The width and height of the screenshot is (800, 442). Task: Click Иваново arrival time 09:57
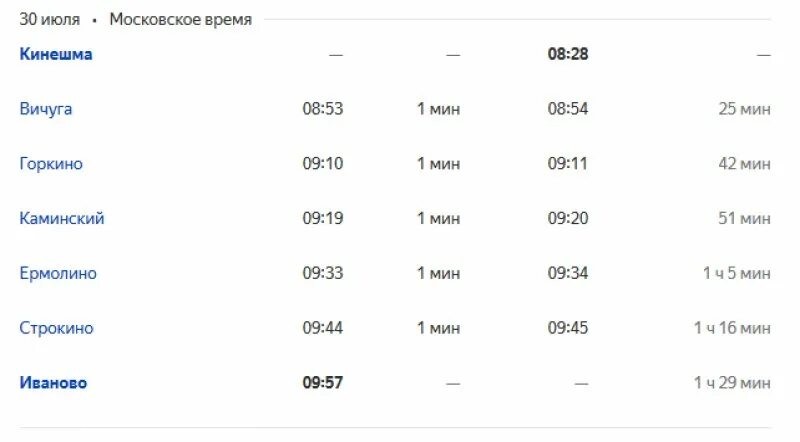point(322,382)
